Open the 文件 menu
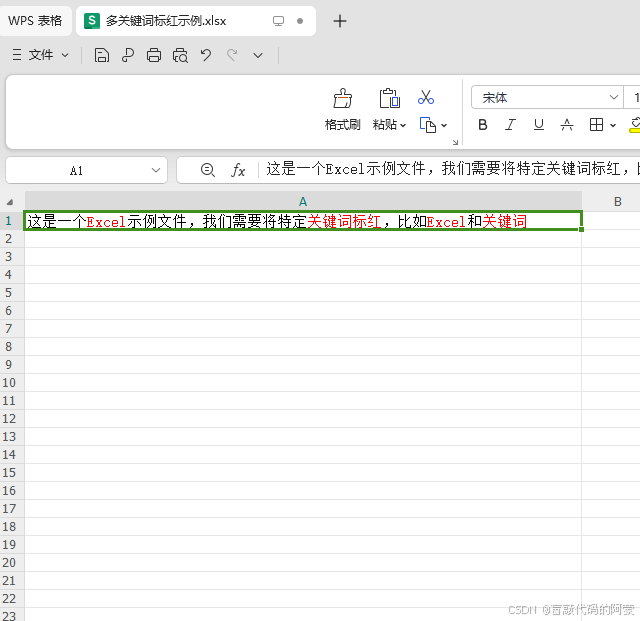Image resolution: width=640 pixels, height=621 pixels. tap(40, 55)
